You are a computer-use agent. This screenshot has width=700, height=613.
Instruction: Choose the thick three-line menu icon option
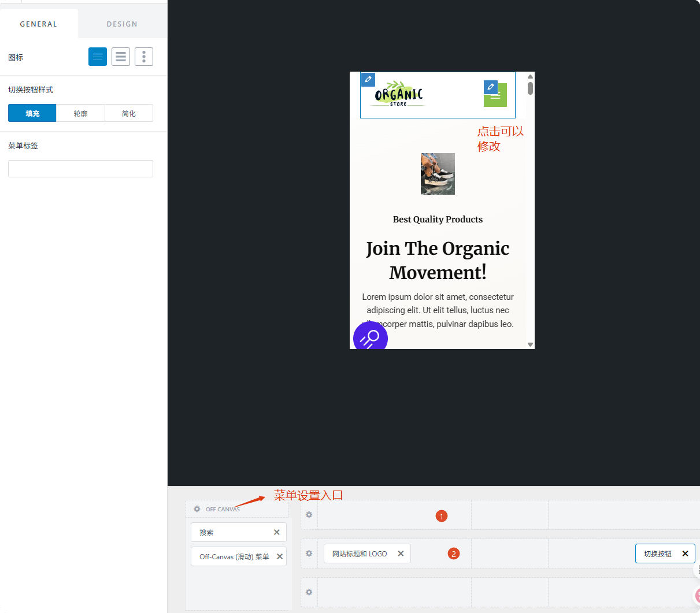coord(121,57)
